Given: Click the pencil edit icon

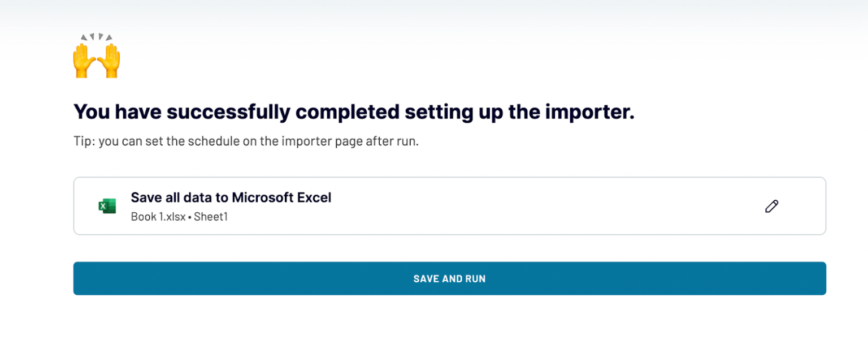Looking at the screenshot, I should click(771, 206).
